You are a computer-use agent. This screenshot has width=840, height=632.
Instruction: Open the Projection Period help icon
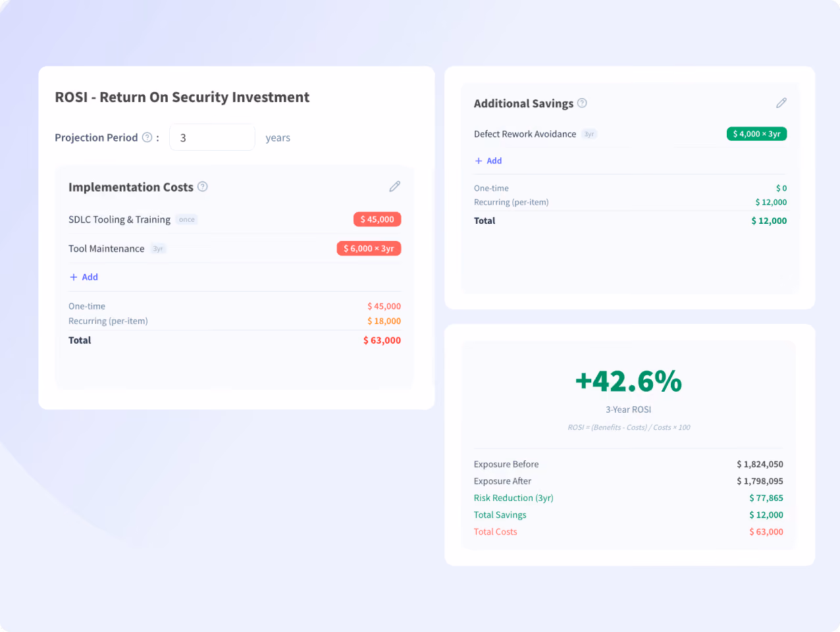pyautogui.click(x=147, y=137)
